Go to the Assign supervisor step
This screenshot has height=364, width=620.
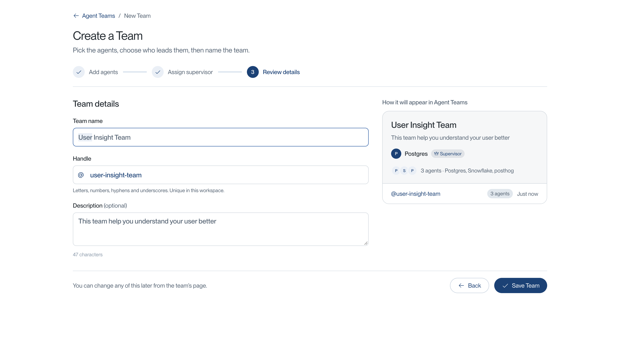pos(190,72)
